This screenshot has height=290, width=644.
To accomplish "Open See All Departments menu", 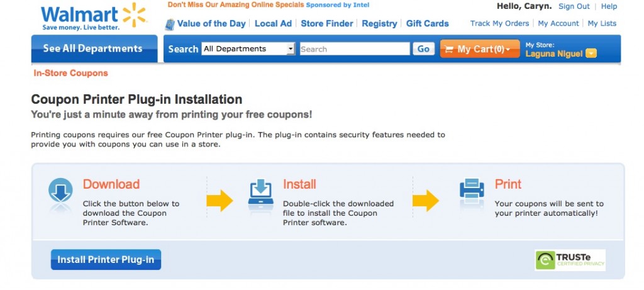I will click(94, 48).
